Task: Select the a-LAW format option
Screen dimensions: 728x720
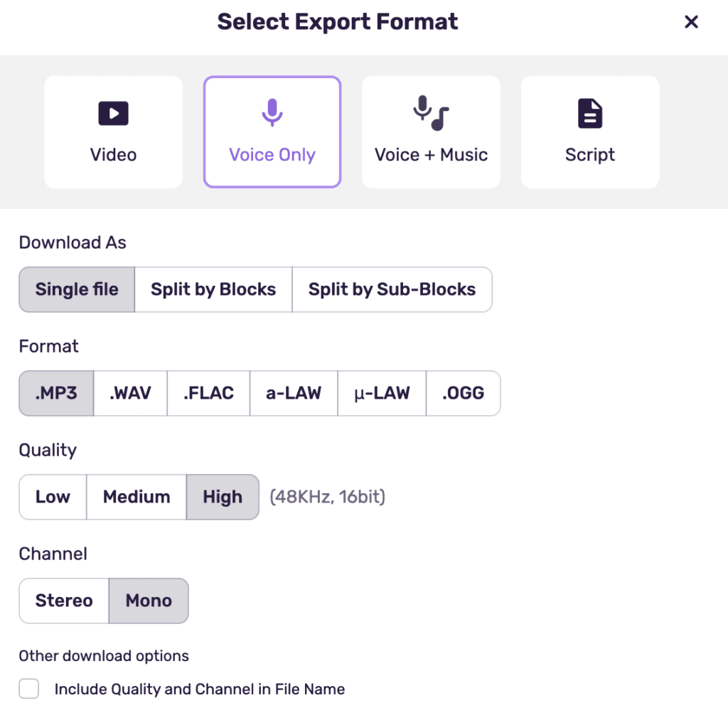Action: [294, 393]
